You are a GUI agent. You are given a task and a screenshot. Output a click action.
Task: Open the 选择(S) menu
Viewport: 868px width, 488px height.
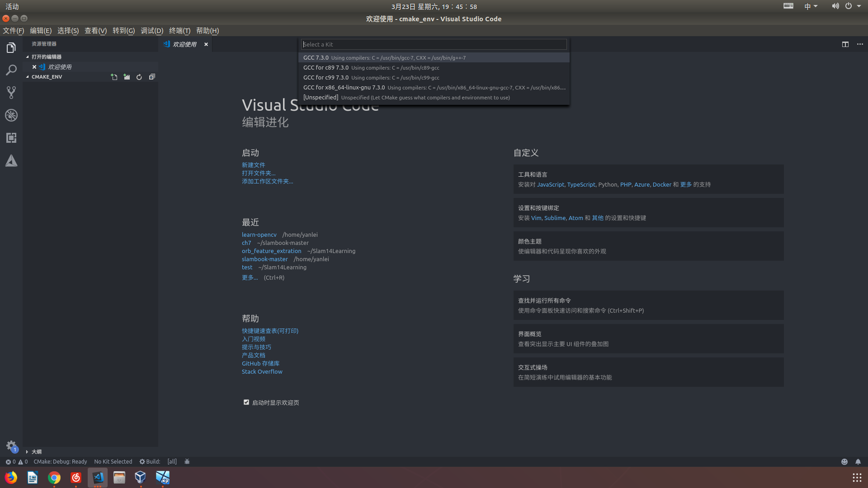(x=68, y=31)
